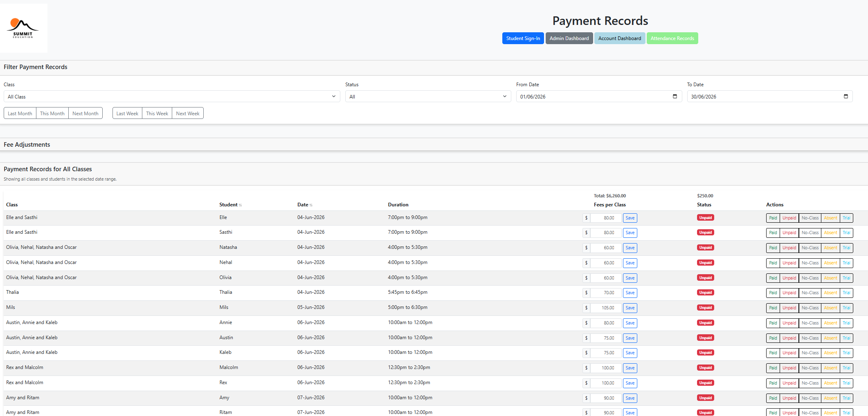This screenshot has height=416, width=868.
Task: Save fee for Austin's row
Action: [x=630, y=338]
